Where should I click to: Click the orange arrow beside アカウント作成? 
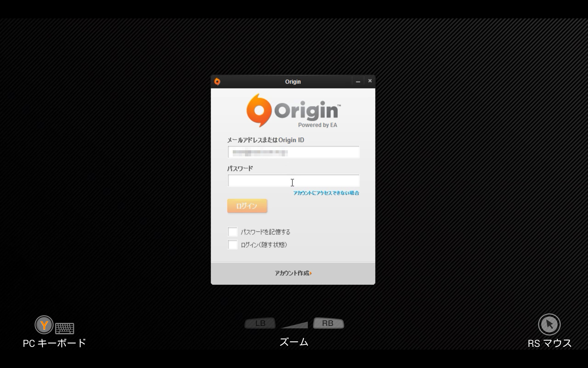311,273
